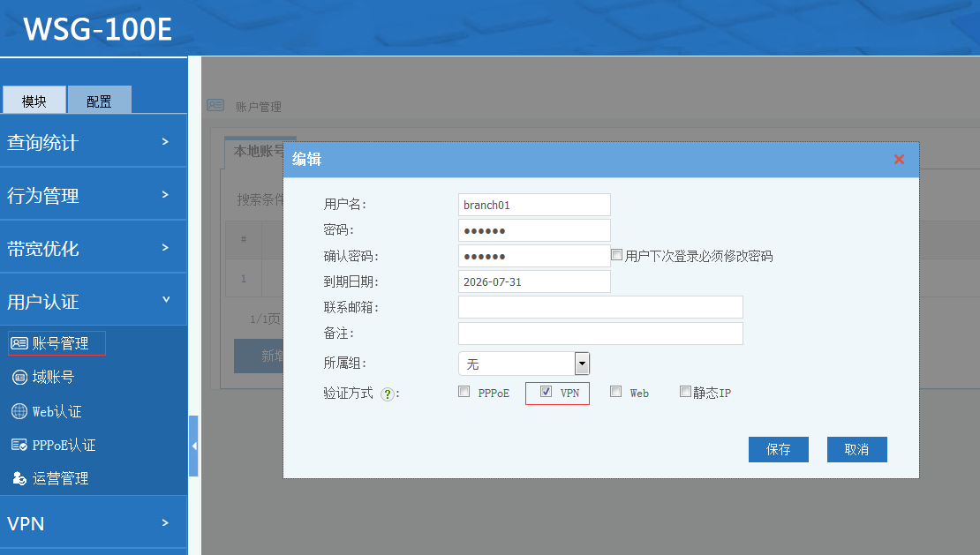Click the 到期日期 date field
The image size is (980, 555).
point(534,281)
